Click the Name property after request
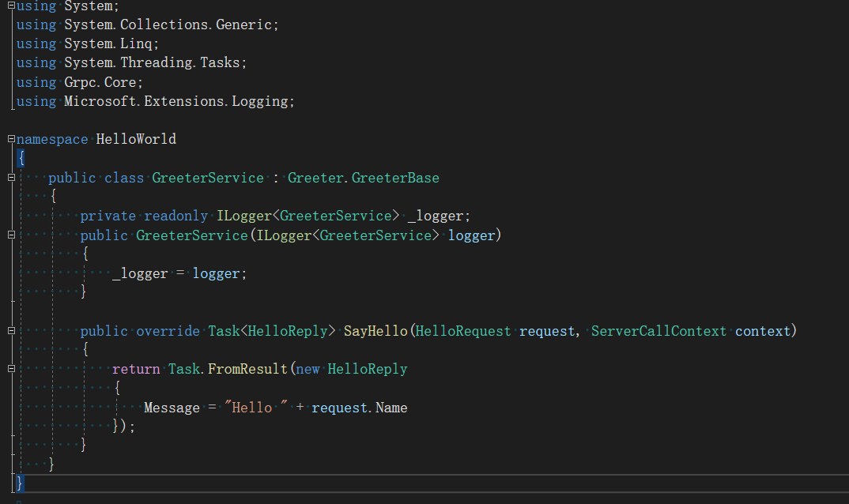Screen dimensions: 849x504 pyautogui.click(x=391, y=408)
